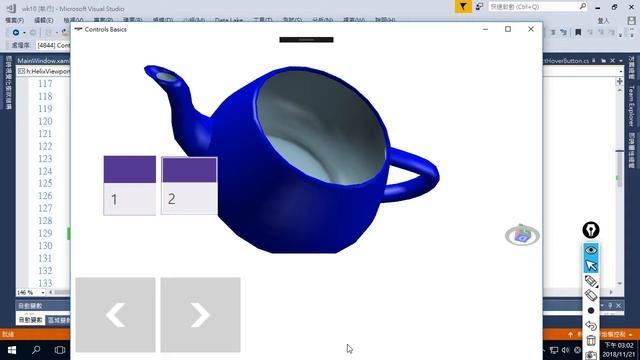Close the bottom tool panel in Visual Studio
The width and height of the screenshot is (640, 360).
[618, 305]
